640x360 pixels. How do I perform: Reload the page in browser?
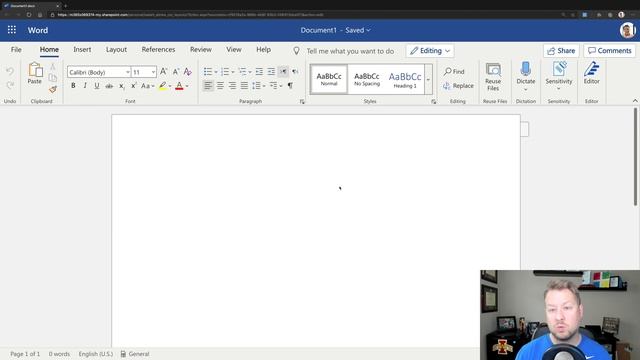(x=29, y=15)
